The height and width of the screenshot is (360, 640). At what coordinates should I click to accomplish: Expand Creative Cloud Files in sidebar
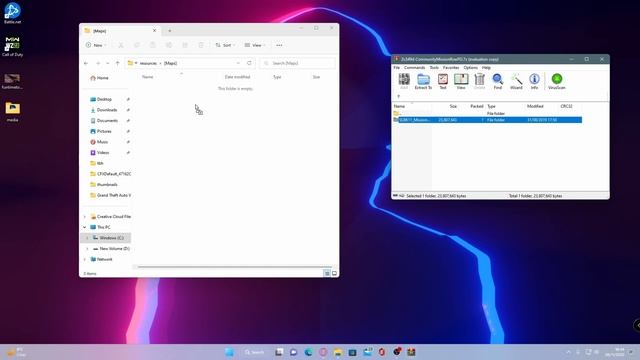coord(85,217)
